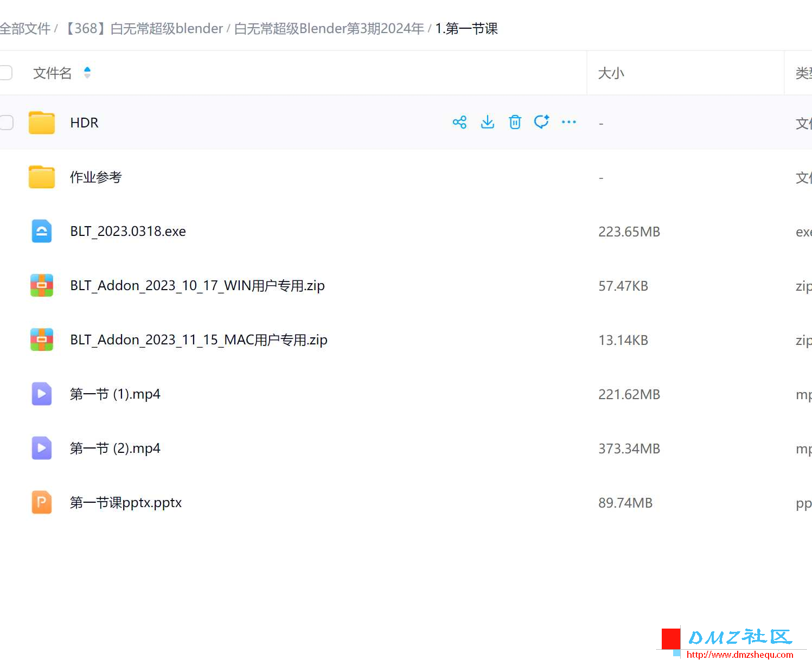Image resolution: width=812 pixels, height=666 pixels.
Task: Download the HDR folder
Action: pos(488,122)
